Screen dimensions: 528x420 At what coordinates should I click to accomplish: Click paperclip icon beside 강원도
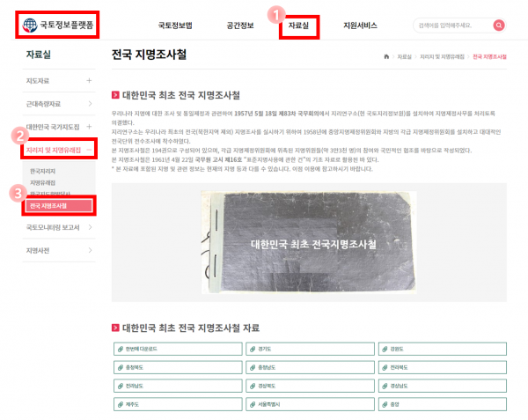(385, 350)
